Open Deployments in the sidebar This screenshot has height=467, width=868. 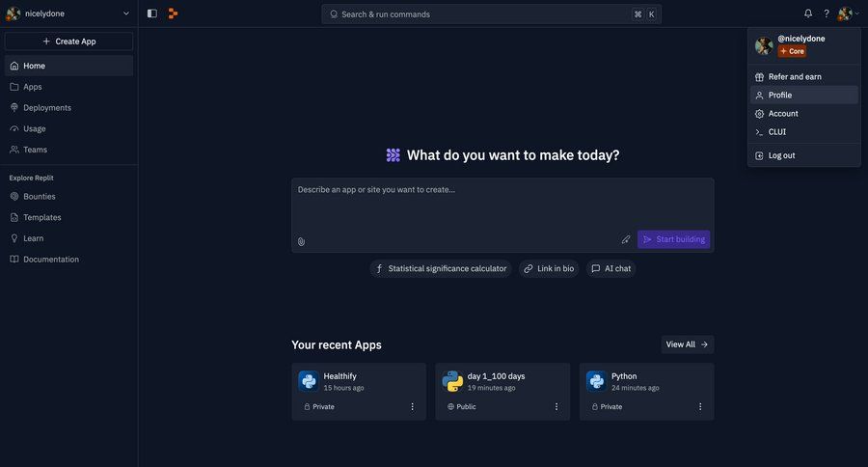coord(68,107)
